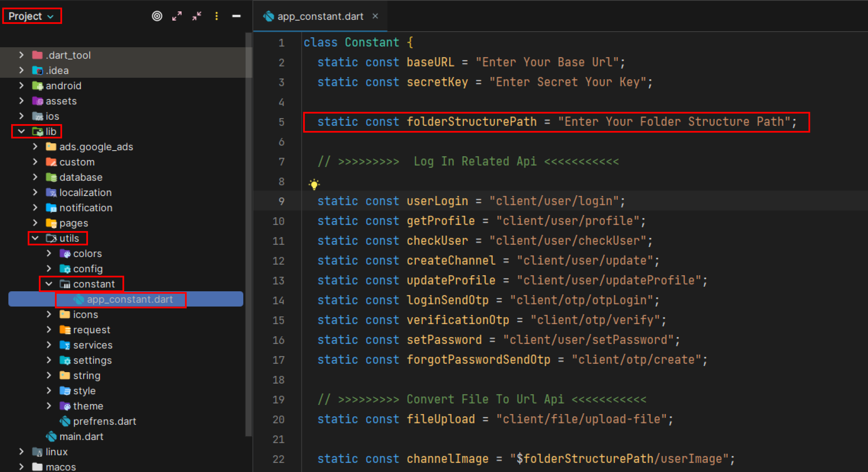Click the Collapse All icon in the Project toolbar
The height and width of the screenshot is (472, 868).
(197, 16)
